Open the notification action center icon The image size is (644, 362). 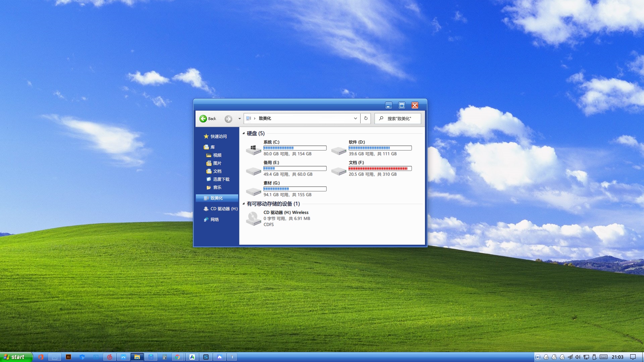point(633,357)
